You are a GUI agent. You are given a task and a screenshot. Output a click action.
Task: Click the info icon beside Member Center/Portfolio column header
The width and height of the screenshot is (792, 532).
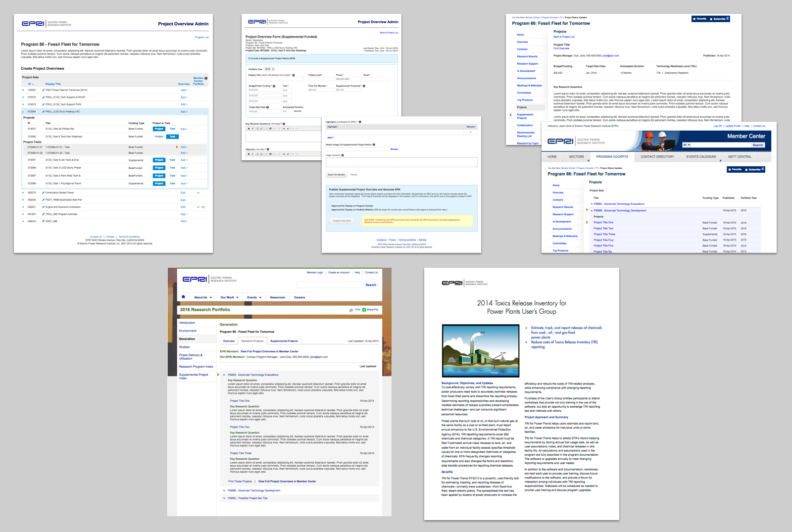click(206, 78)
